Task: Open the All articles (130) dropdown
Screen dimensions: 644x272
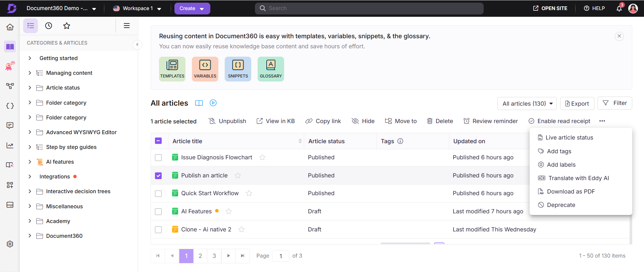Action: (x=527, y=104)
